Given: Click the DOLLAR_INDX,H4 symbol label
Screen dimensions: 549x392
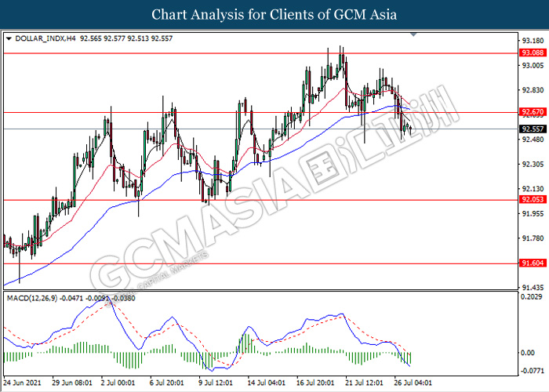Looking at the screenshot, I should [x=41, y=38].
